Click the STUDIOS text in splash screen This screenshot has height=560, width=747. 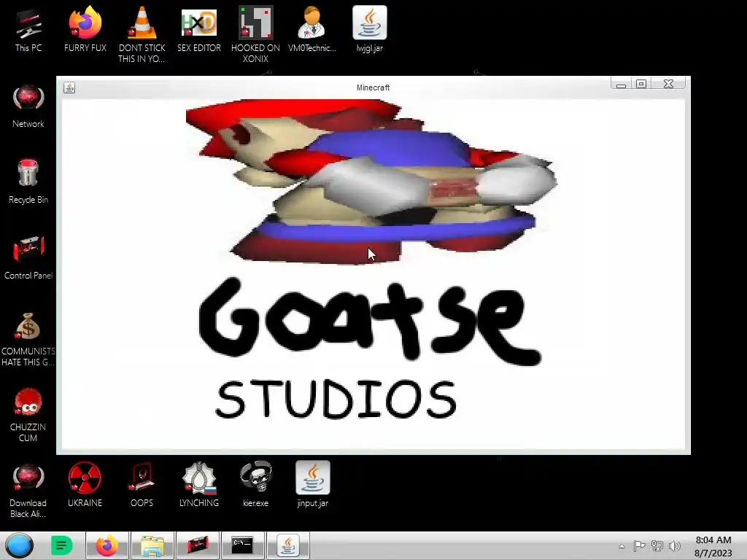click(336, 399)
